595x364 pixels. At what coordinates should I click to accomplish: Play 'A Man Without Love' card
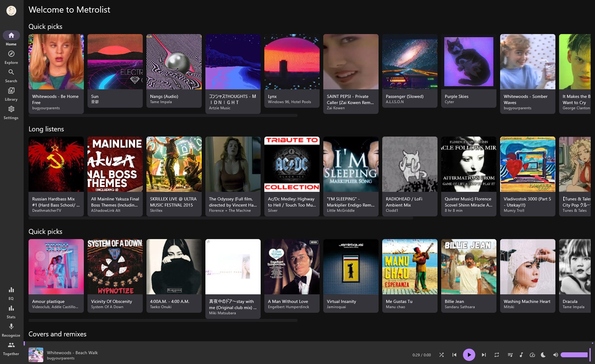pos(292,276)
